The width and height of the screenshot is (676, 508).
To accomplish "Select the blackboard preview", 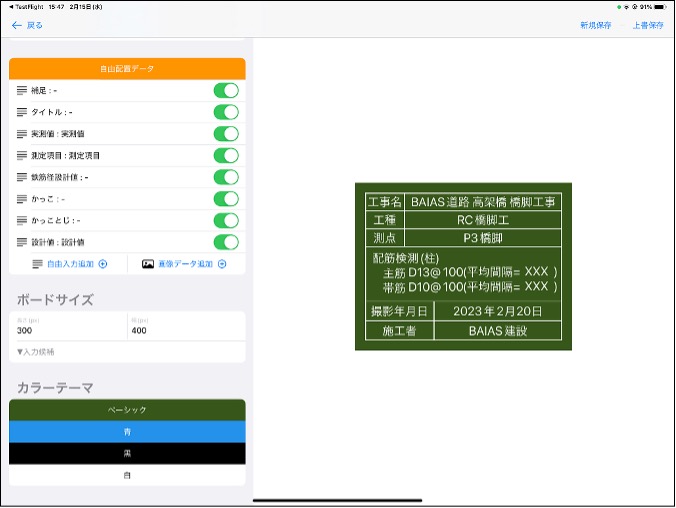I will tap(463, 267).
